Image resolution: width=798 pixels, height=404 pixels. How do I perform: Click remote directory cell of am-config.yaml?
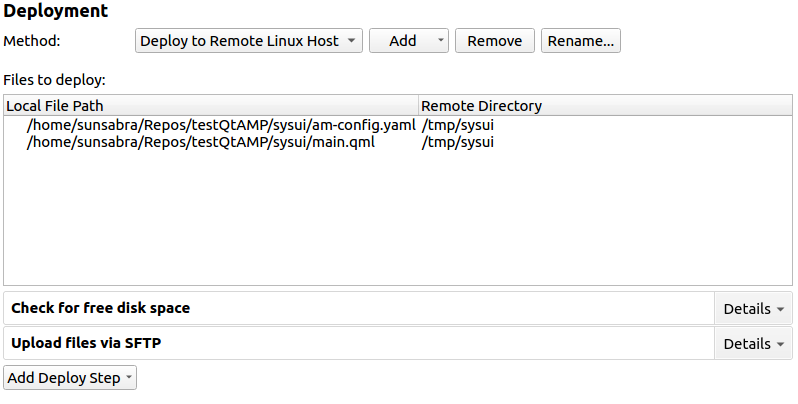click(x=458, y=126)
